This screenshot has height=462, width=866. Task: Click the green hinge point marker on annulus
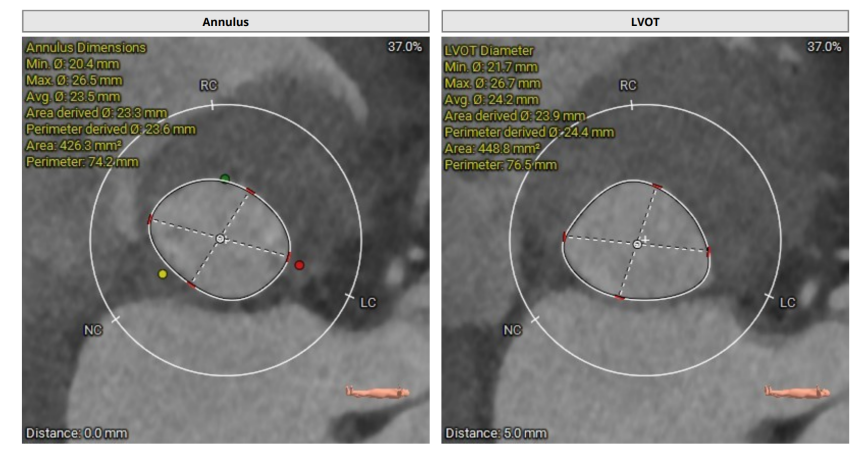[x=225, y=178]
